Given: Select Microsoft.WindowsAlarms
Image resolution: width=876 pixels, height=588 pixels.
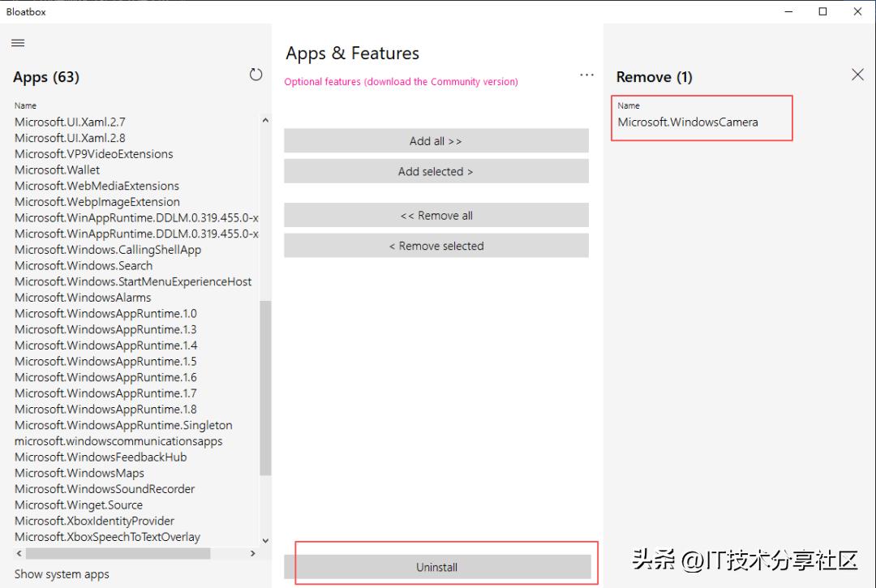Looking at the screenshot, I should point(83,298).
